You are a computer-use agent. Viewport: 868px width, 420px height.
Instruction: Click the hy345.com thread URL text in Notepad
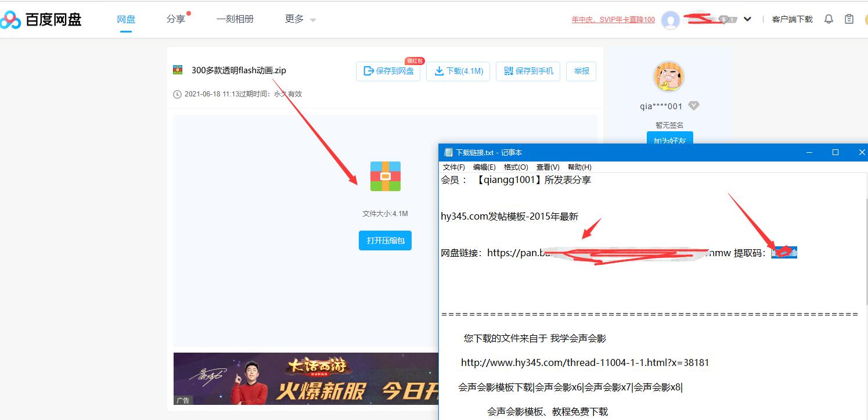[x=585, y=362]
